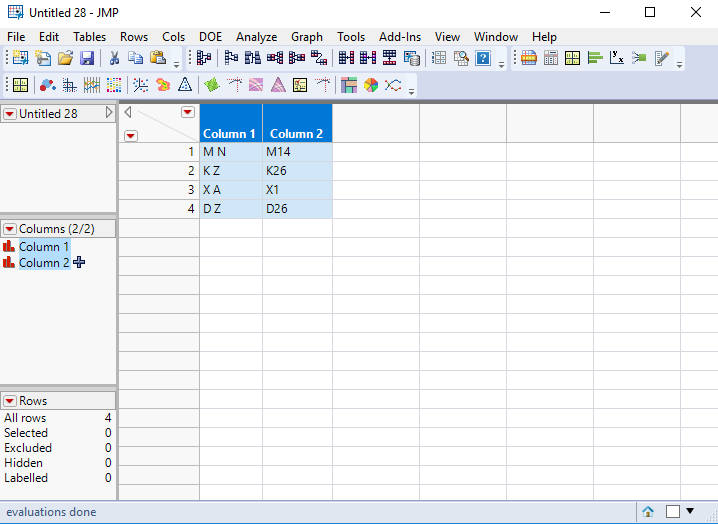Select the Column 1 header in data grid
This screenshot has width=718, height=524.
coord(231,123)
